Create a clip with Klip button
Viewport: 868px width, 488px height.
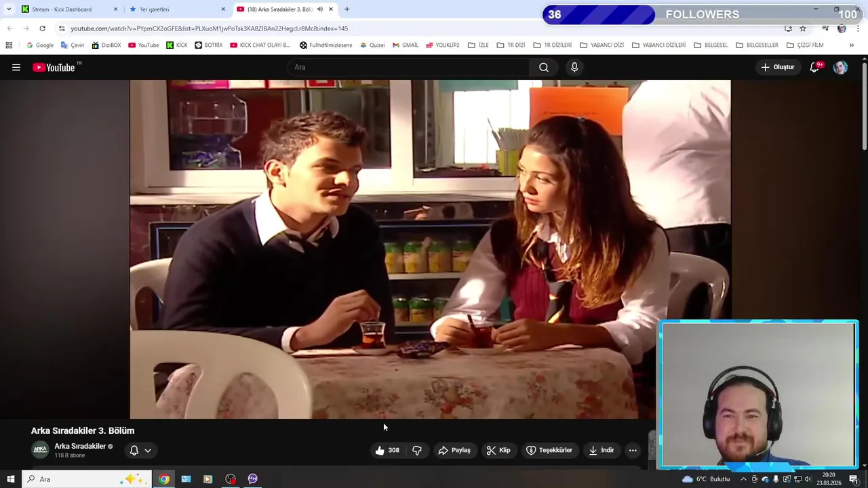tap(498, 450)
